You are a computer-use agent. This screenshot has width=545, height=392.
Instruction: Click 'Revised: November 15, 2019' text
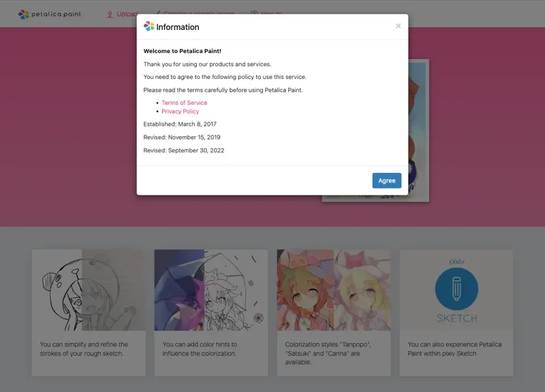point(182,137)
